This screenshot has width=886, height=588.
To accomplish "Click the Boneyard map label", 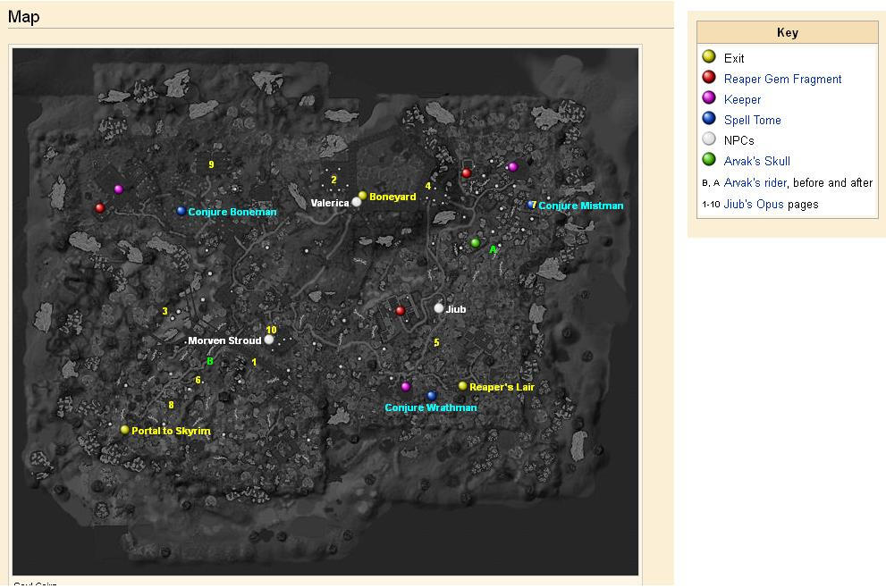I will pyautogui.click(x=392, y=197).
